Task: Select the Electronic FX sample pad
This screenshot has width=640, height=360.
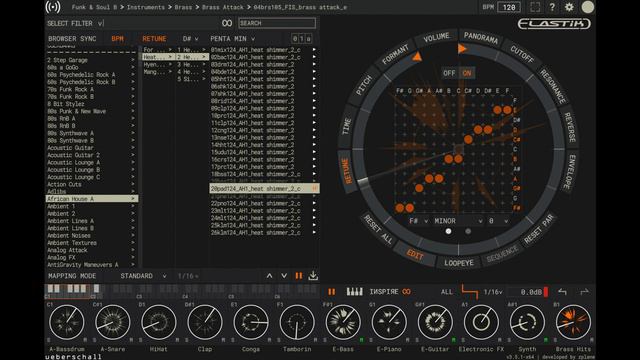Action: tap(481, 322)
